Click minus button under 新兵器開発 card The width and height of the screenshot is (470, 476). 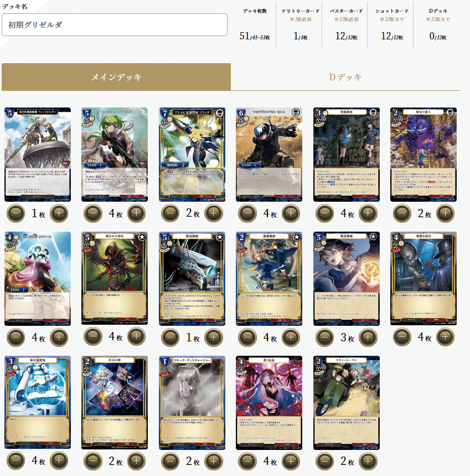(x=16, y=460)
